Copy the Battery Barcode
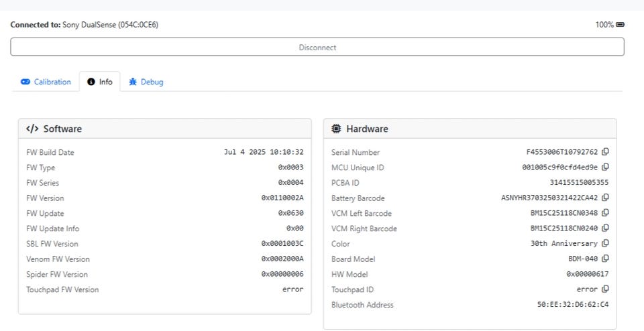This screenshot has width=644, height=331. click(x=605, y=198)
